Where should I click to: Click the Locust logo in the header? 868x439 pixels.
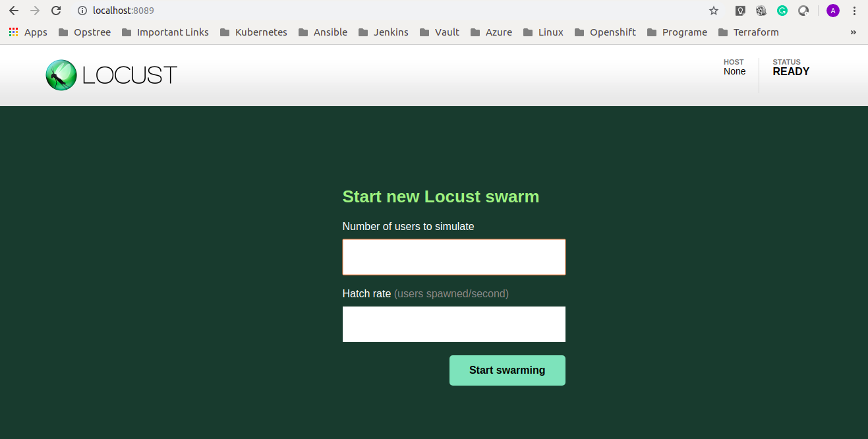pos(111,75)
